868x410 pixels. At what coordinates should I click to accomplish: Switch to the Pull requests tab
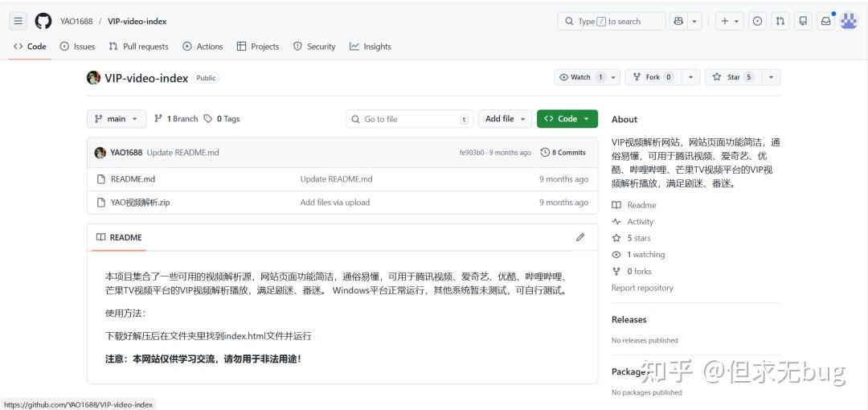138,47
